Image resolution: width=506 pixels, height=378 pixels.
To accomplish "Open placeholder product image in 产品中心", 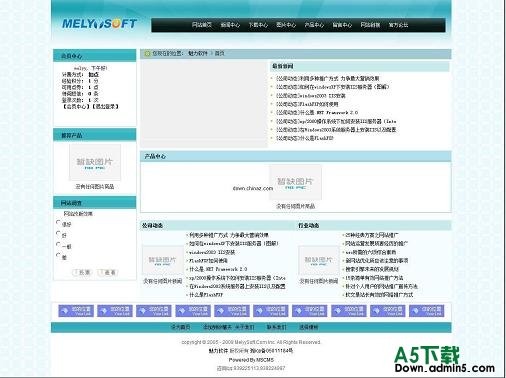I will coord(295,182).
